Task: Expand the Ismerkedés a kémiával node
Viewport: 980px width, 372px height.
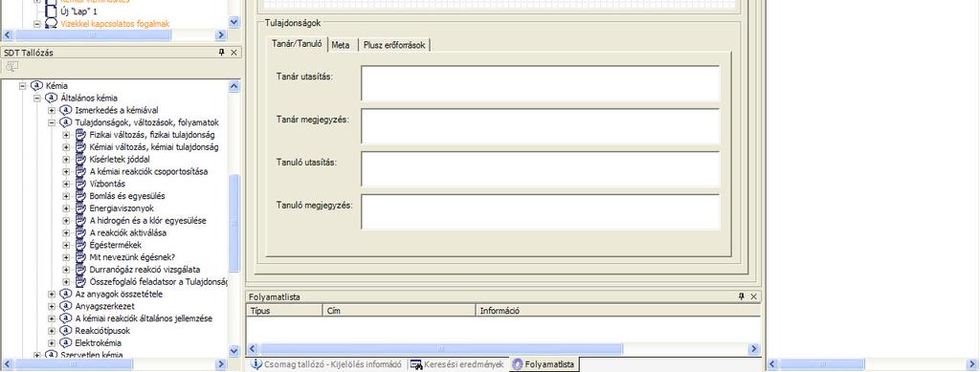Action: pyautogui.click(x=52, y=111)
